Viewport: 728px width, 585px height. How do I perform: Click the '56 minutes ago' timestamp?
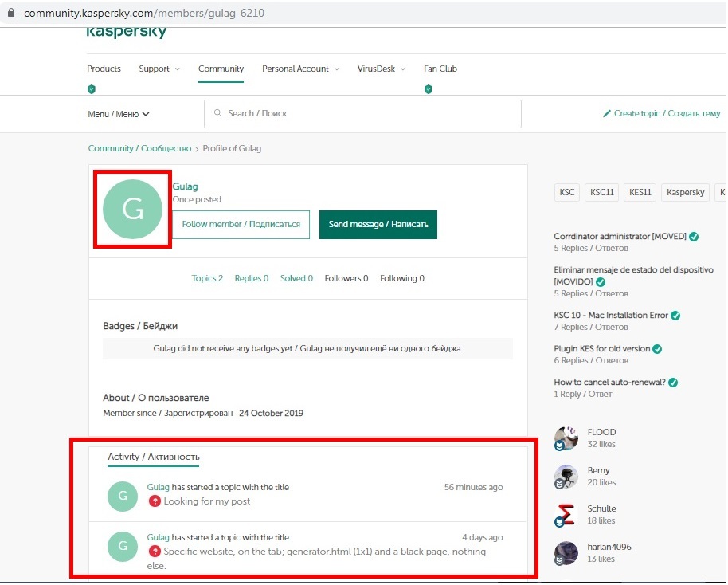point(474,487)
